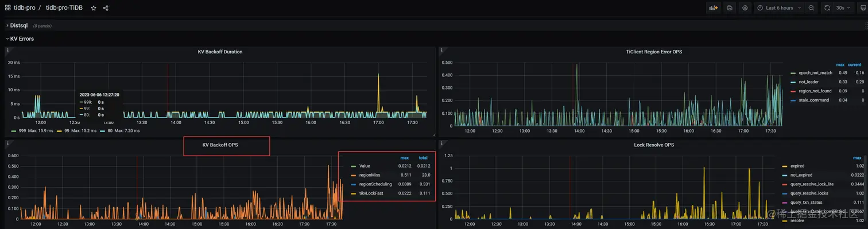Open the dashboards grid icon beside tidb-pro
The image size is (868, 229).
pos(7,8)
